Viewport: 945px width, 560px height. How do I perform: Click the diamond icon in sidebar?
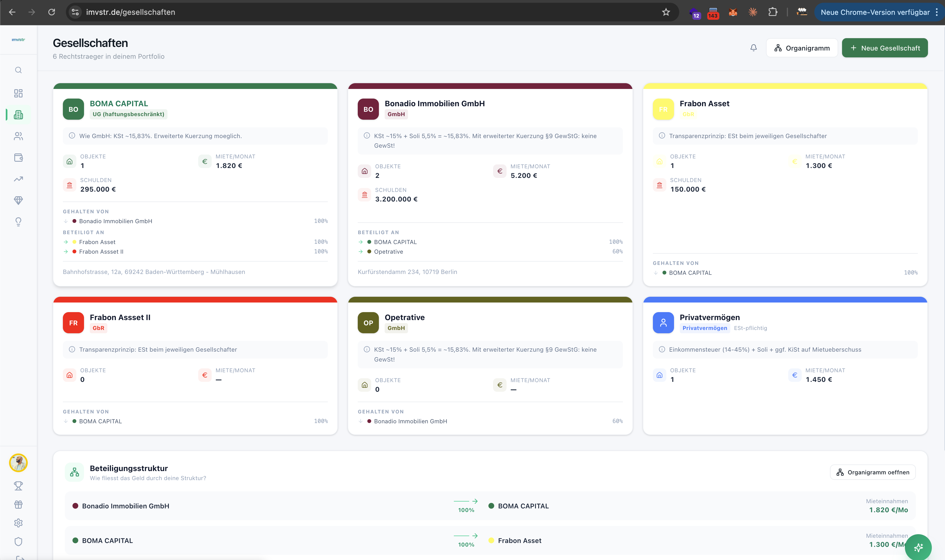coord(18,200)
